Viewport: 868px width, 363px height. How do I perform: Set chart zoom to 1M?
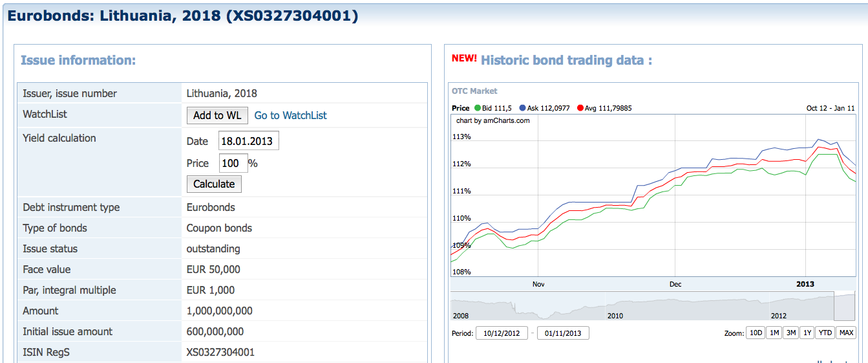(774, 333)
